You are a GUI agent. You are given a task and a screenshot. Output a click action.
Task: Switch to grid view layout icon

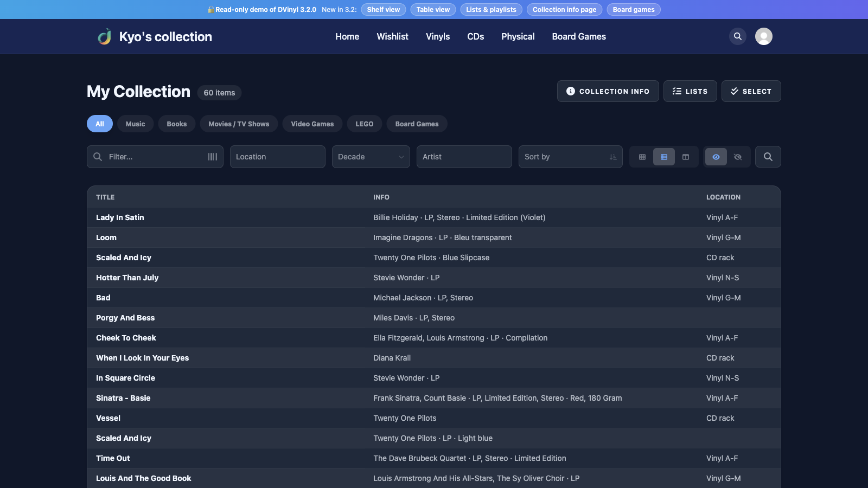pos(642,157)
